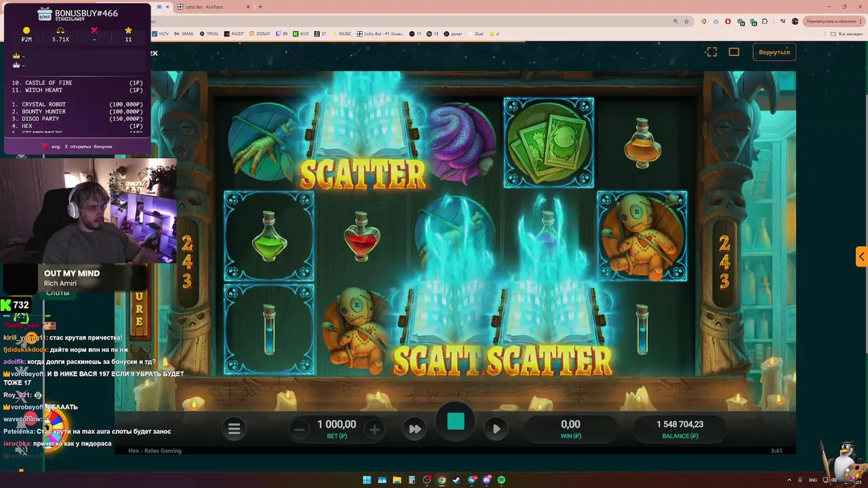Open the донат bookmark
Viewport: 868px width, 488px height.
pos(452,33)
